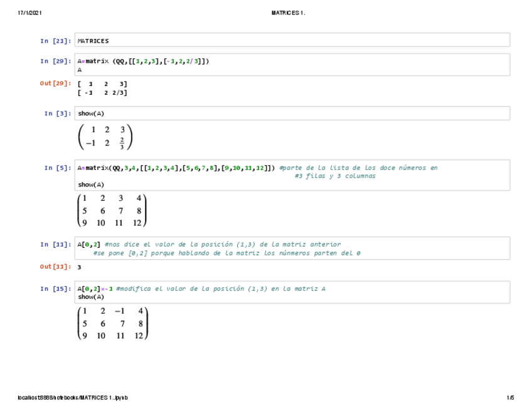The height and width of the screenshot is (411, 532).
Task: Click the localhost notebook URL in the footer
Action: [73, 397]
